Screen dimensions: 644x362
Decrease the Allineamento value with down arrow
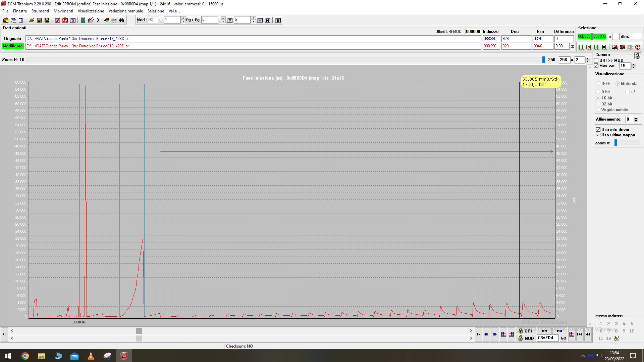click(x=636, y=121)
